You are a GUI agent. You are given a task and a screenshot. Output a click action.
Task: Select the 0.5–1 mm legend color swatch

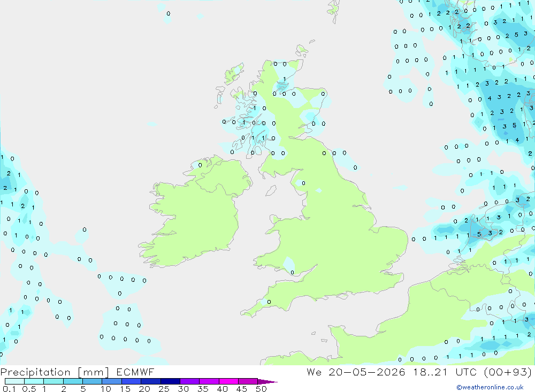point(34,381)
